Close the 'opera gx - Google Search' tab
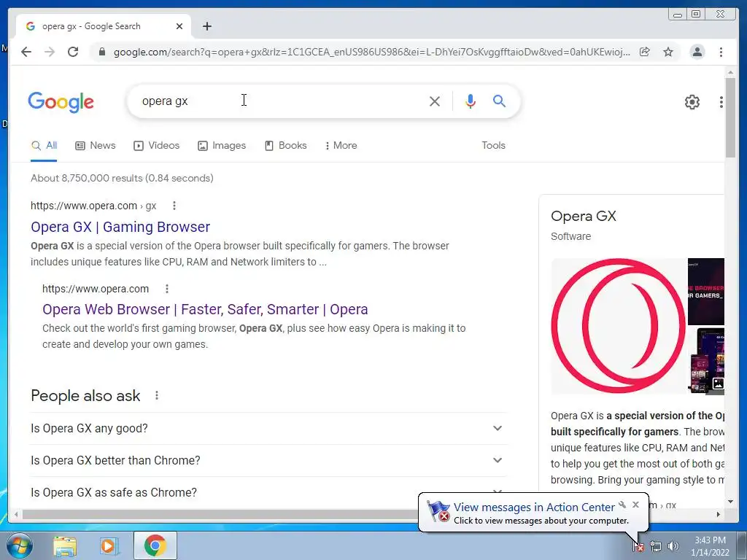The width and height of the screenshot is (747, 560). pyautogui.click(x=179, y=26)
